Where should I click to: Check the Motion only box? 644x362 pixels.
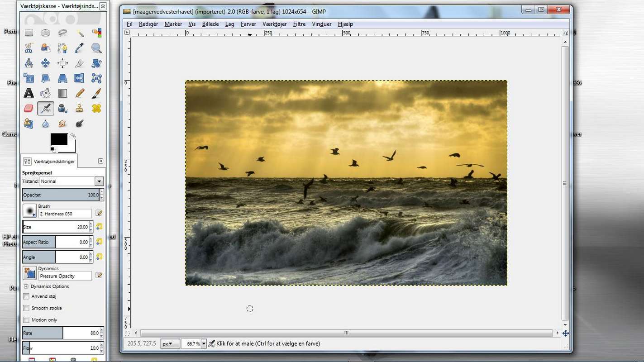point(26,320)
